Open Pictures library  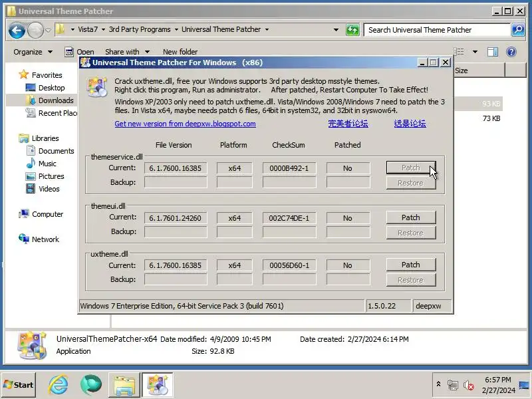[x=45, y=176]
